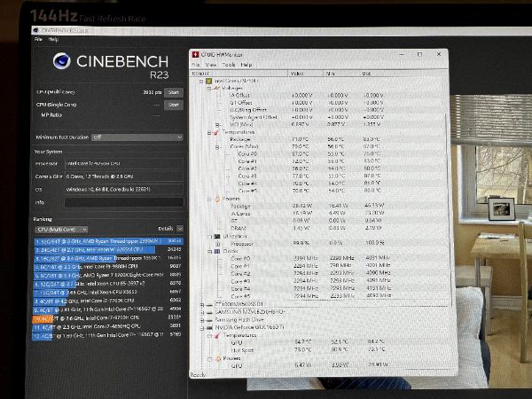The width and height of the screenshot is (532, 399).
Task: Collapse the Intel Core CPU tree node
Action: (x=201, y=81)
